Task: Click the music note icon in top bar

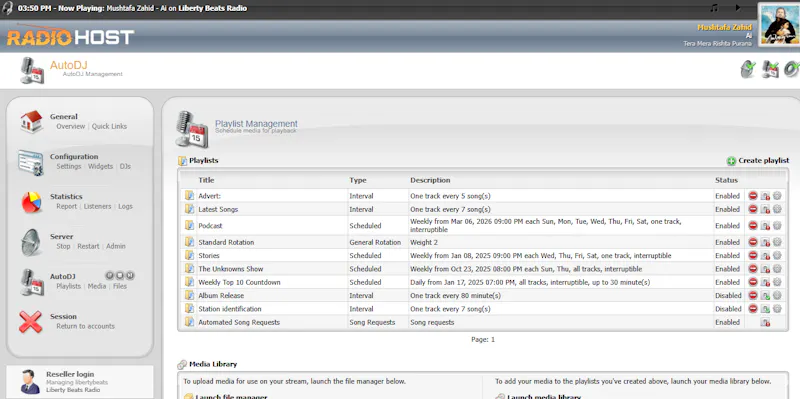Action: [x=714, y=8]
